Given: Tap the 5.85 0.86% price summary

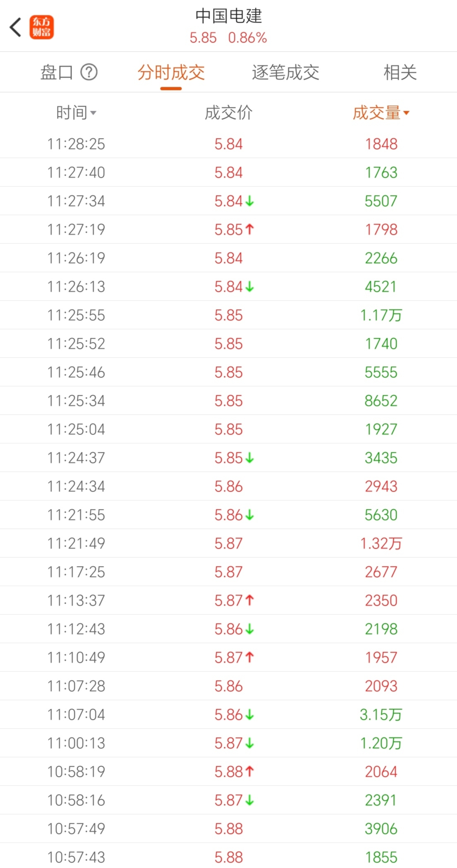Looking at the screenshot, I should pos(228,38).
